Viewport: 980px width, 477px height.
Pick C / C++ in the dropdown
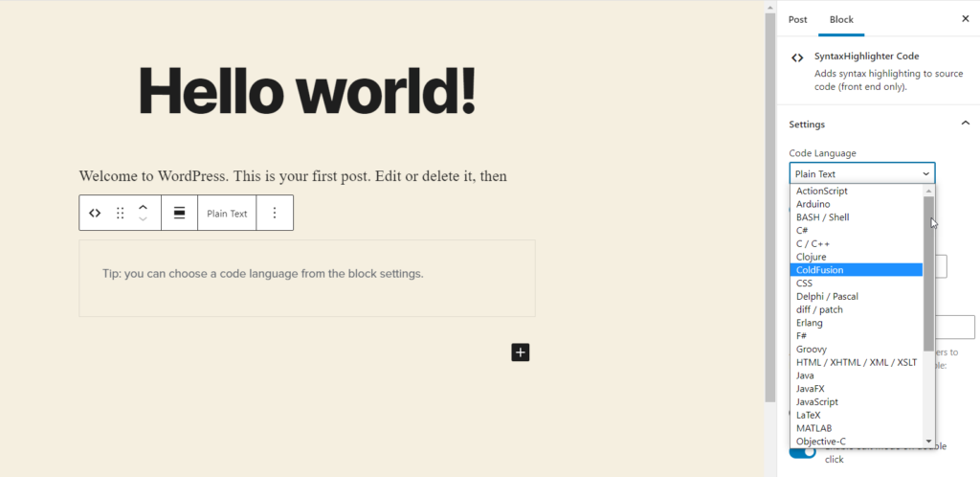click(x=857, y=243)
